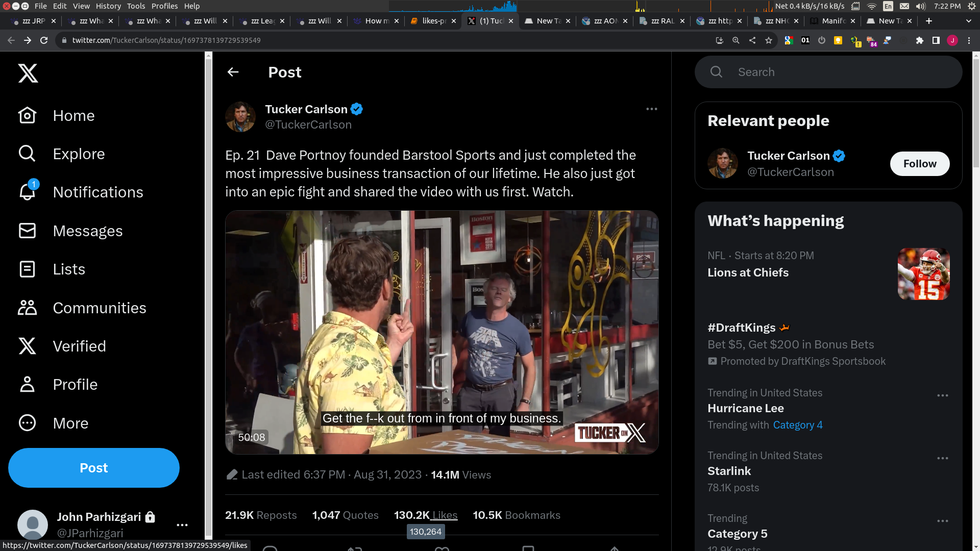Open the puzzle-piece Extensions menu

(x=920, y=40)
